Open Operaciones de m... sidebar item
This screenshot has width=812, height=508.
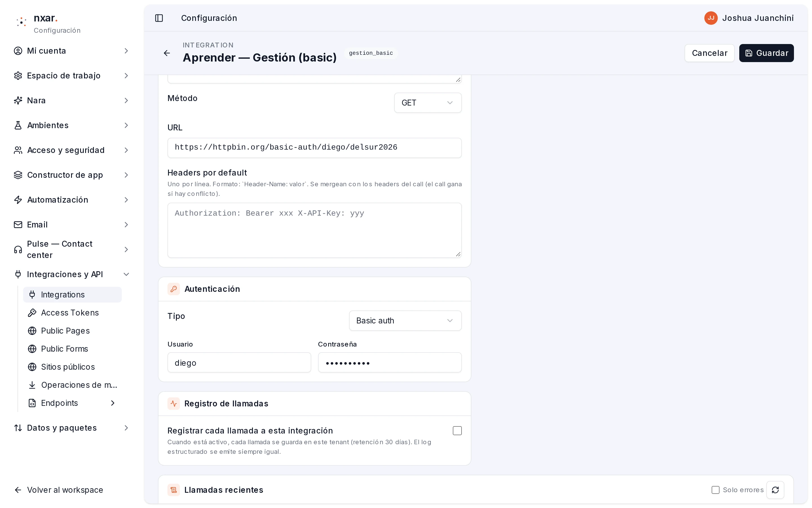point(72,385)
